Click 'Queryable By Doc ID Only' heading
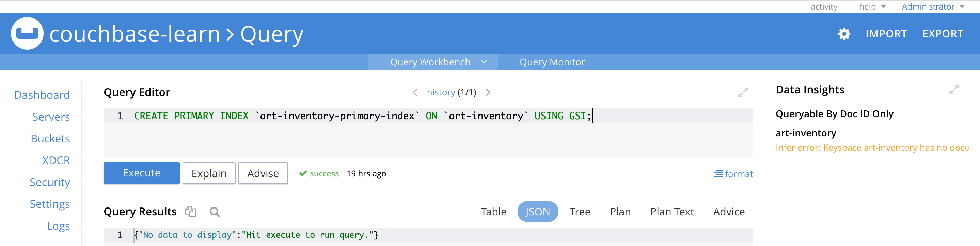The width and height of the screenshot is (980, 246). point(834,114)
